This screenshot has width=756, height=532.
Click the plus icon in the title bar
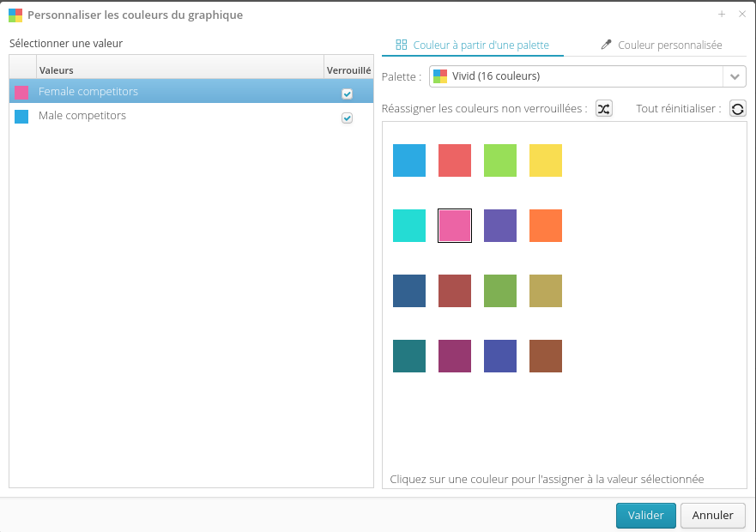722,14
